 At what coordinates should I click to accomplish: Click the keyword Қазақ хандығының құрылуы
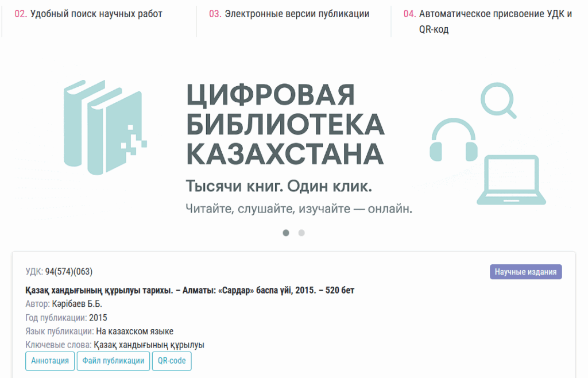149,345
